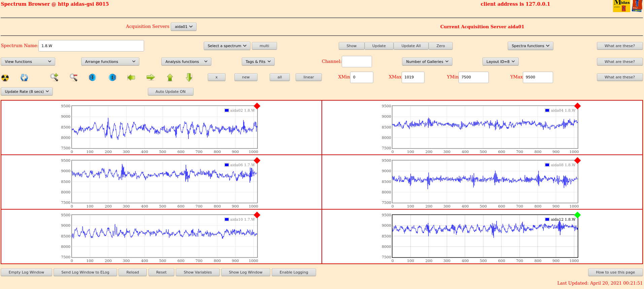Click the Update All button
Image resolution: width=644 pixels, height=289 pixels.
pyautogui.click(x=411, y=46)
